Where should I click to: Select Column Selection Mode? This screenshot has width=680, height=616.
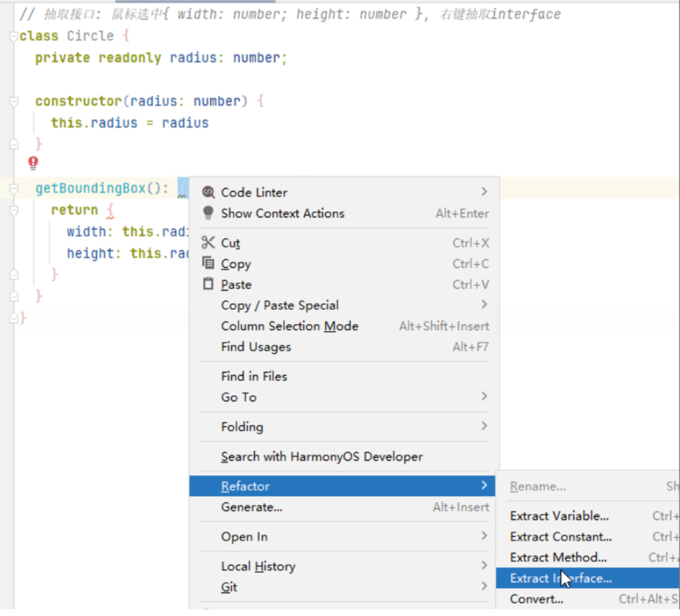289,326
